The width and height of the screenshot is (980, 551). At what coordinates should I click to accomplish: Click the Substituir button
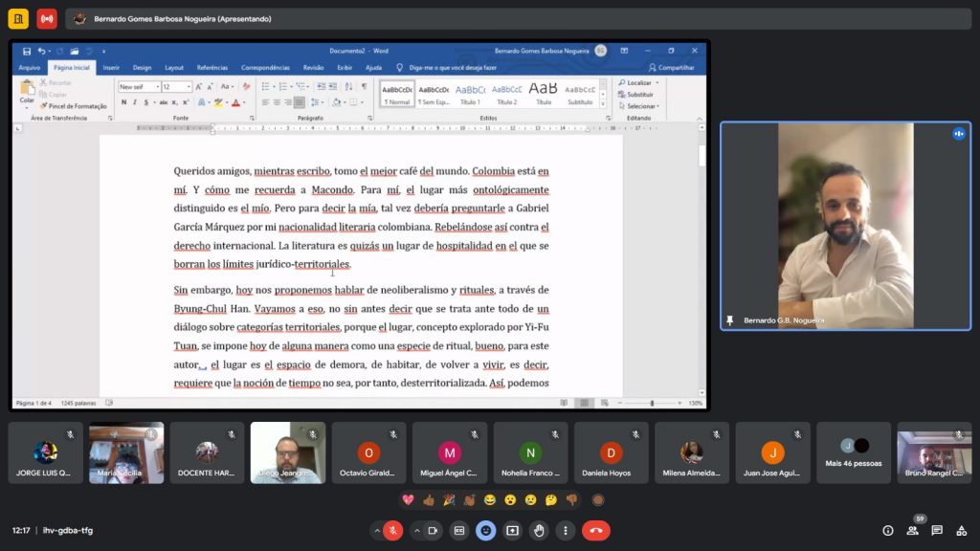click(639, 95)
